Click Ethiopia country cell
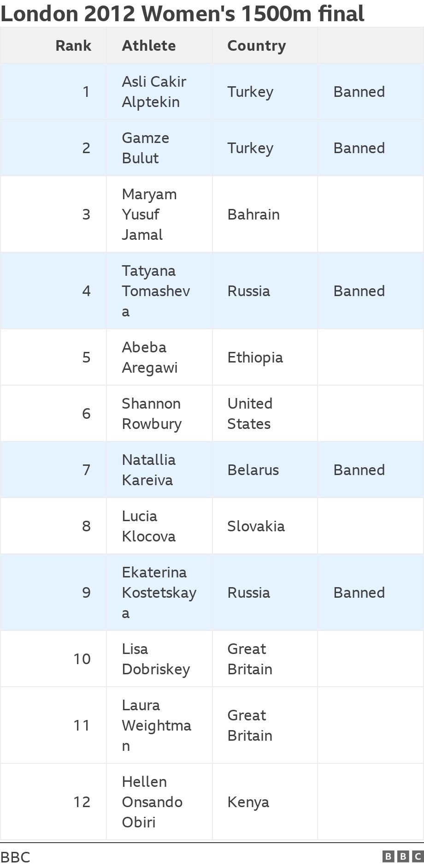Viewport: 424px width, 868px height. click(x=265, y=357)
